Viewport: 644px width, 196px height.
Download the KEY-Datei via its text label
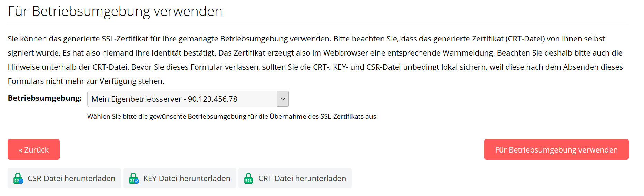coord(187,178)
